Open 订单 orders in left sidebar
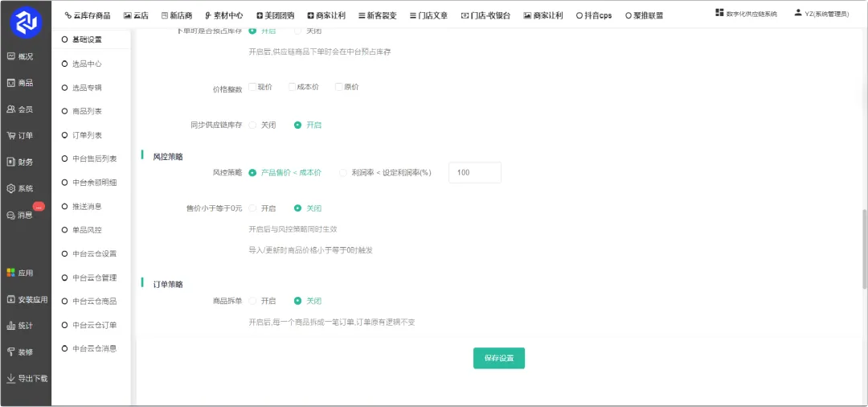Image resolution: width=868 pixels, height=407 pixels. coord(20,136)
